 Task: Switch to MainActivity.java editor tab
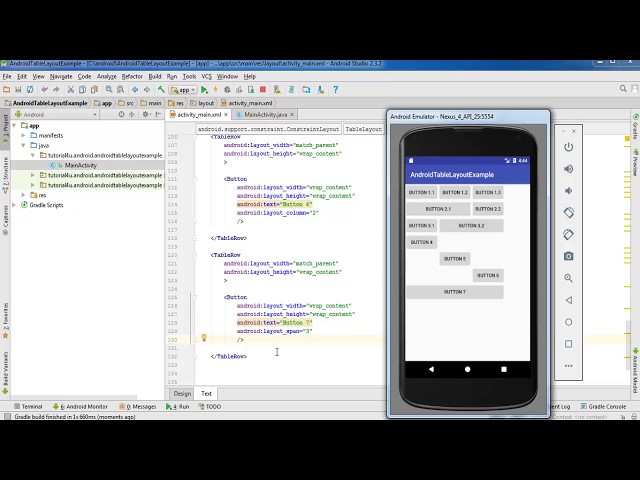(x=265, y=115)
